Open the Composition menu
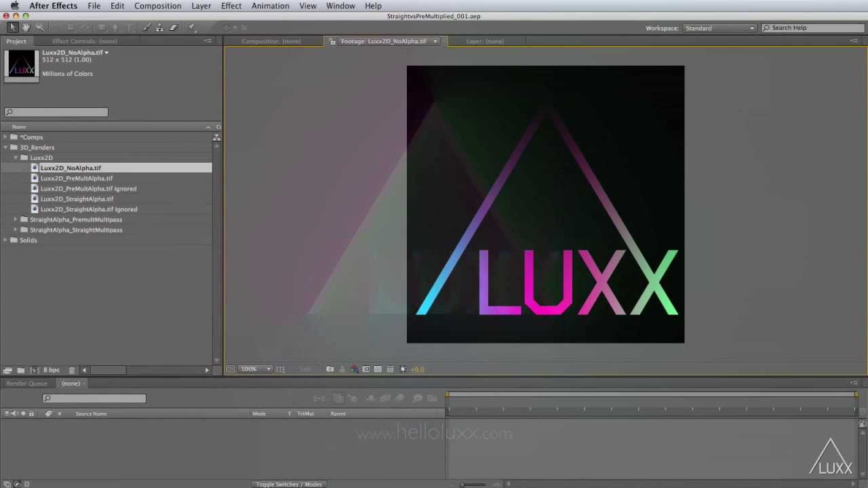The width and height of the screenshot is (868, 488). (x=157, y=6)
